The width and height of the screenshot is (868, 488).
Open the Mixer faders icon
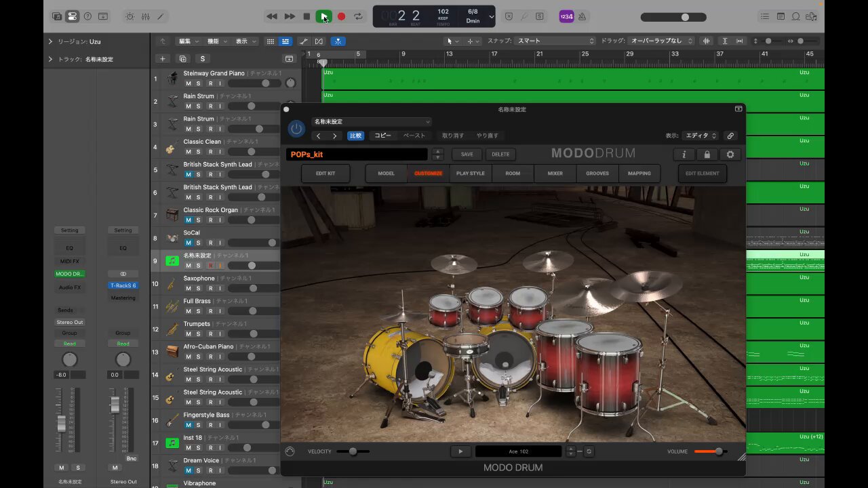(x=145, y=16)
